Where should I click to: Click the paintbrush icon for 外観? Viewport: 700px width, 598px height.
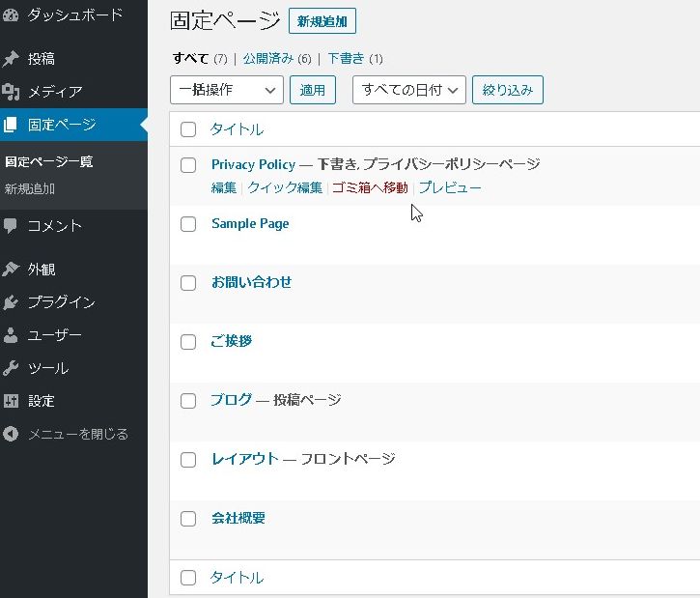pos(11,270)
